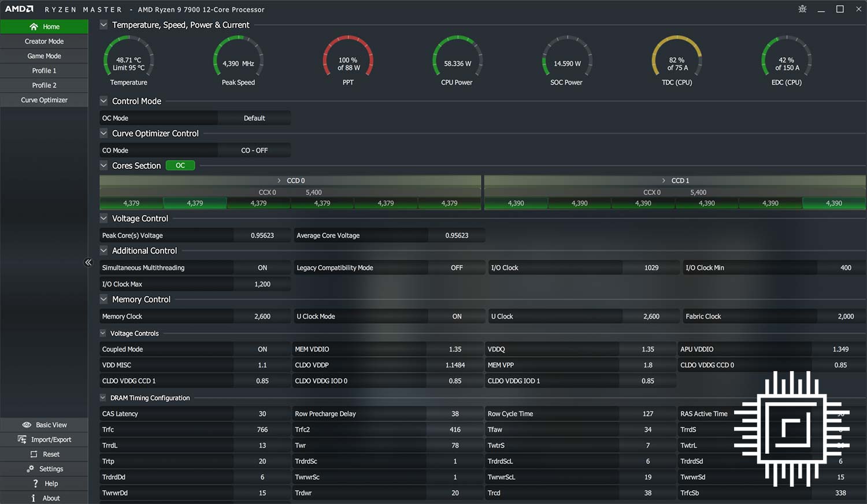Image resolution: width=867 pixels, height=504 pixels.
Task: Click the Import/Export button
Action: pyautogui.click(x=44, y=439)
